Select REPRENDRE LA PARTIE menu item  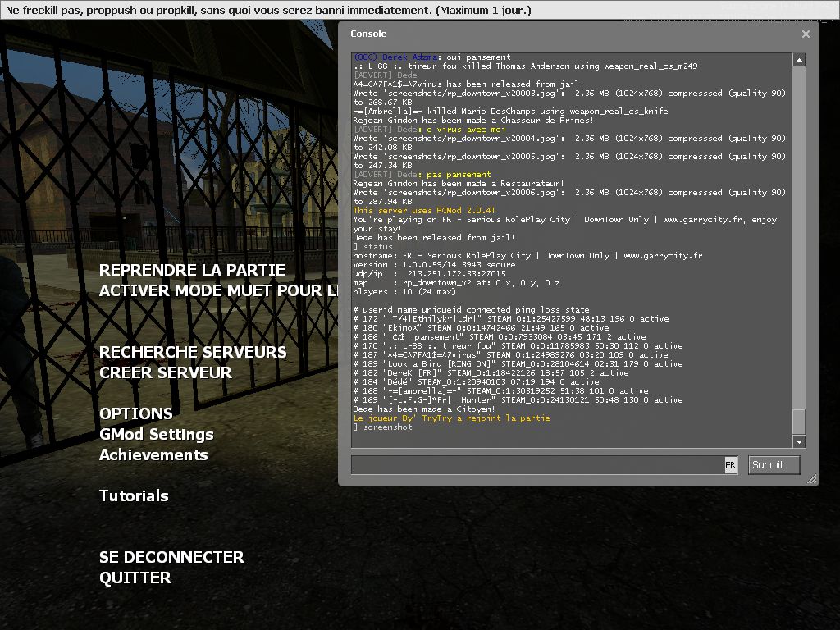192,270
